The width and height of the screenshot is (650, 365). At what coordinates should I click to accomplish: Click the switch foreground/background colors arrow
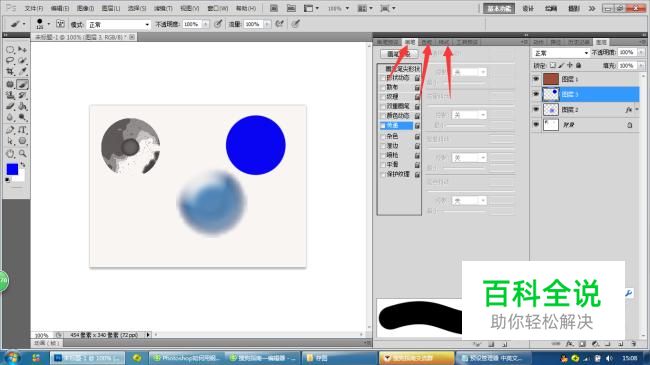[23, 165]
